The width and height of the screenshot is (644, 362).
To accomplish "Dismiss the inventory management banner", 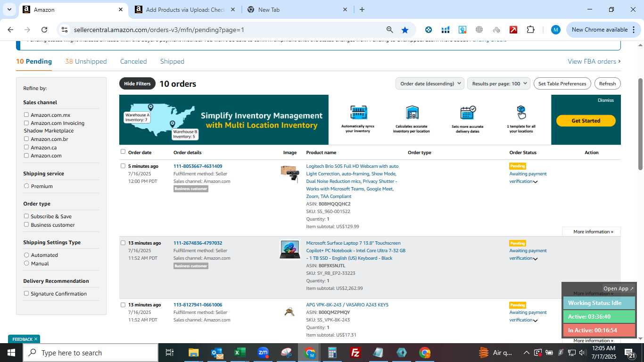I will [x=605, y=100].
